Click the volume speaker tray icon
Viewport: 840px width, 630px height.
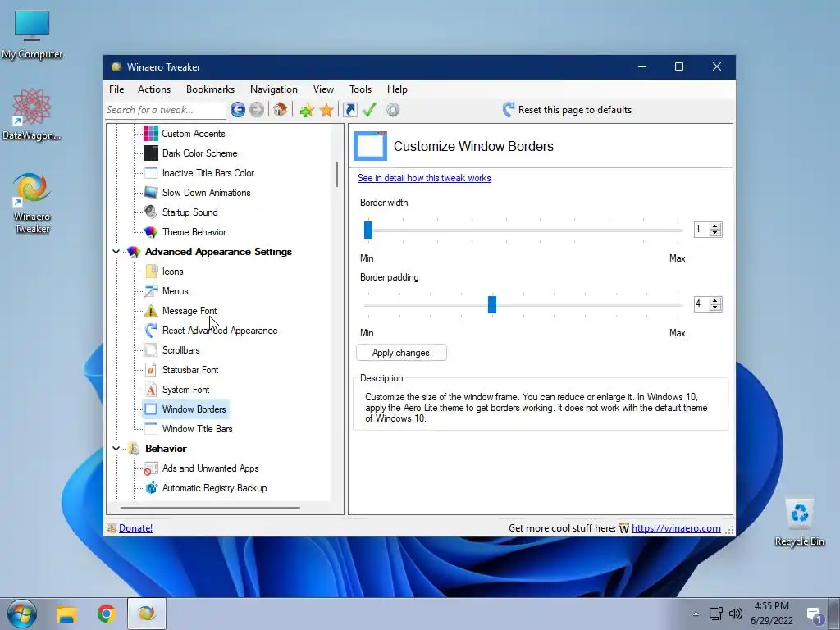click(x=736, y=614)
